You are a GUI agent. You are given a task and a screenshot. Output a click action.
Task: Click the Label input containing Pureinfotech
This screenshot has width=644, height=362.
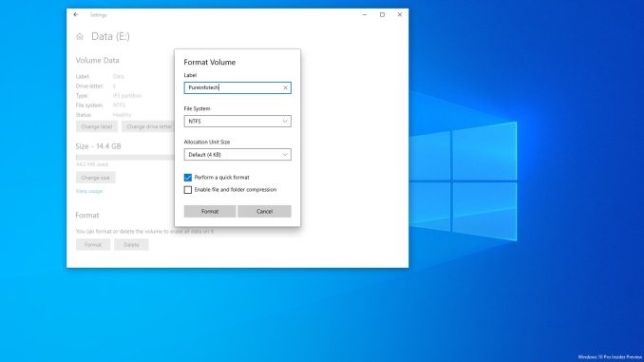pos(237,88)
